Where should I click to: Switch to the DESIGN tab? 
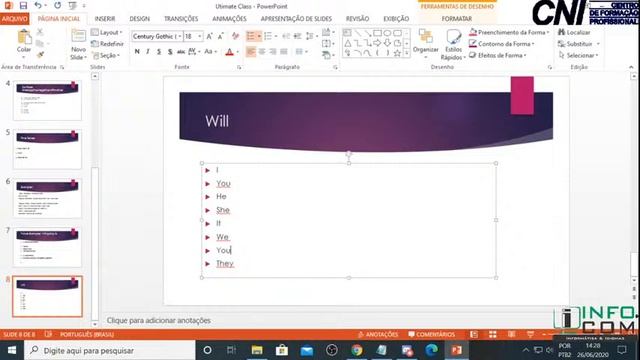point(140,19)
